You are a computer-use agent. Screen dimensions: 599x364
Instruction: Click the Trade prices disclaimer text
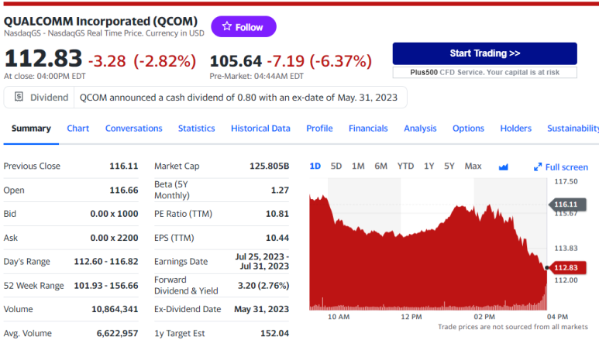tap(513, 327)
